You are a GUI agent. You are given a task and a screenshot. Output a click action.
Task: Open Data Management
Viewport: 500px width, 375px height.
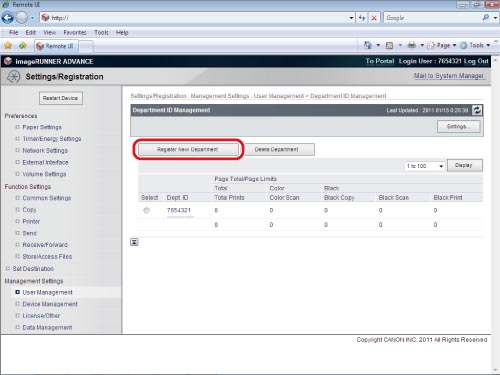[47, 327]
